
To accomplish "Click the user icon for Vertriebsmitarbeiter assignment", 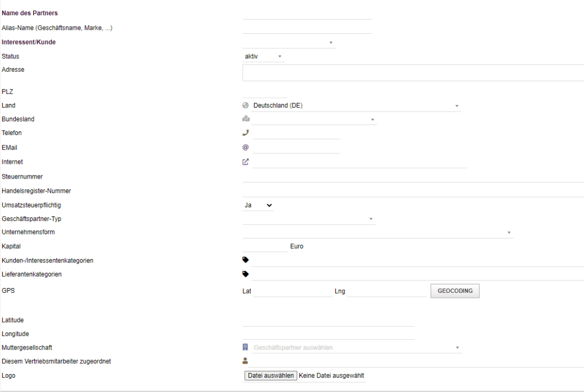I will [x=245, y=360].
